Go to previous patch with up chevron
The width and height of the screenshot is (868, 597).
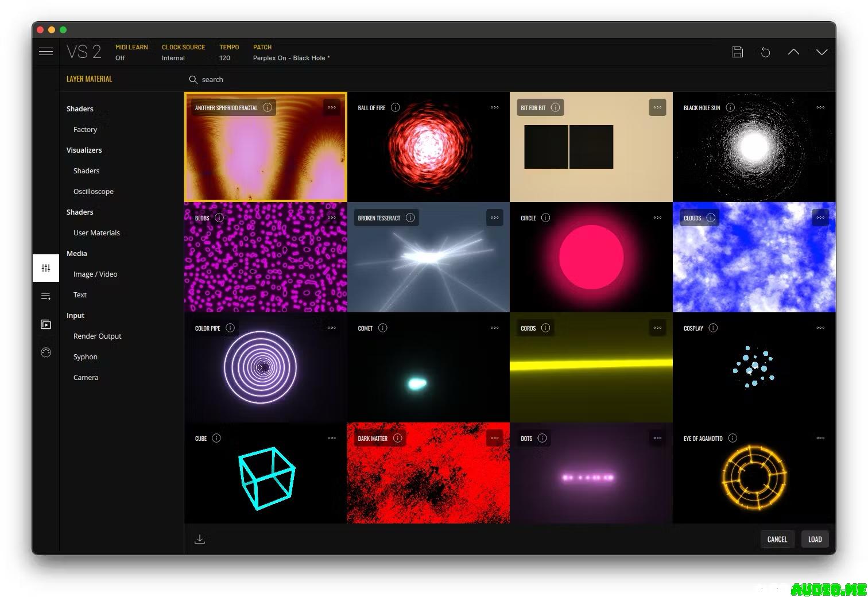pos(793,52)
